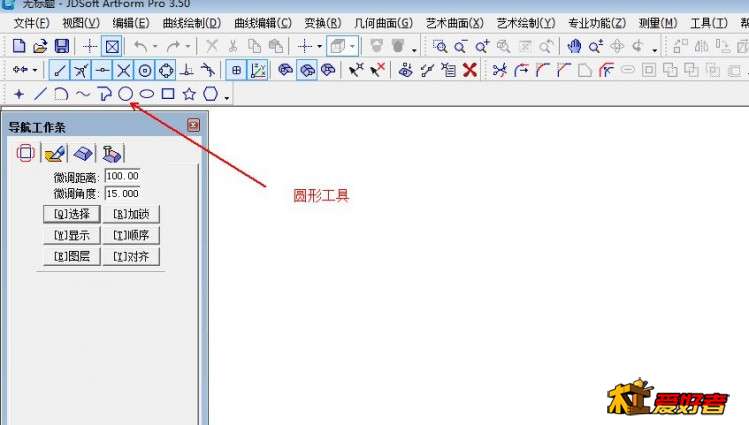Open a file with the folder icon
Viewport: 749px width, 425px height.
coord(40,46)
